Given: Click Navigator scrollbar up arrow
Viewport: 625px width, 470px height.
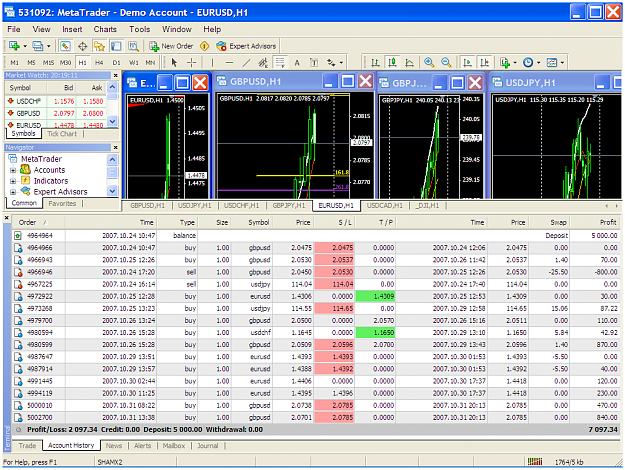Looking at the screenshot, I should [x=113, y=160].
